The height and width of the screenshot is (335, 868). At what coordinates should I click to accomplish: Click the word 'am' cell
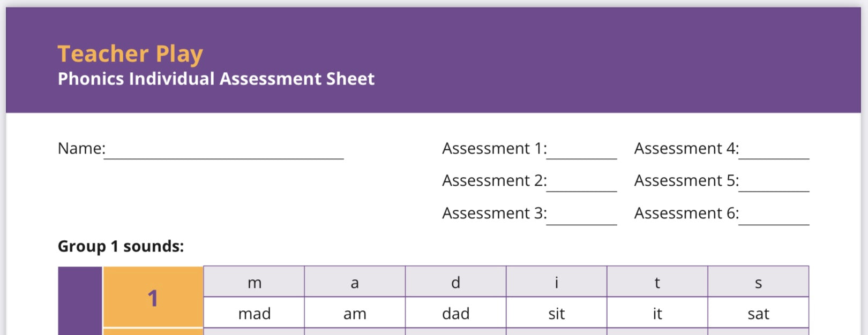tap(355, 313)
